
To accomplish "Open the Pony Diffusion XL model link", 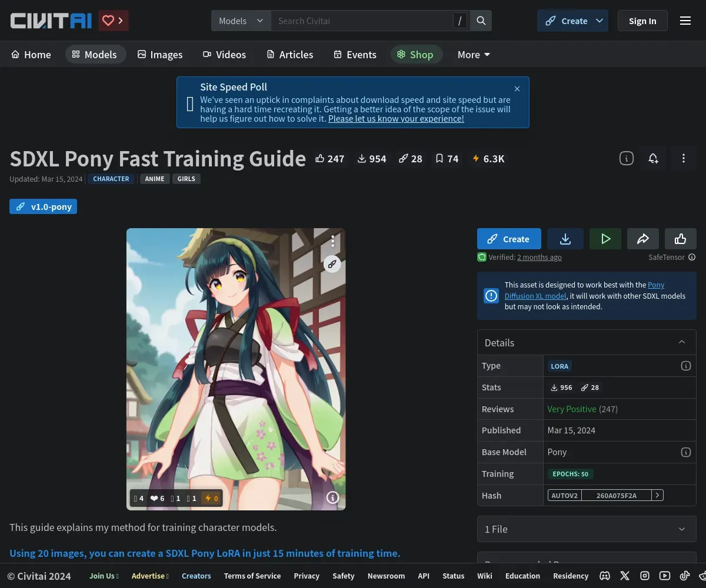I will coord(584,290).
